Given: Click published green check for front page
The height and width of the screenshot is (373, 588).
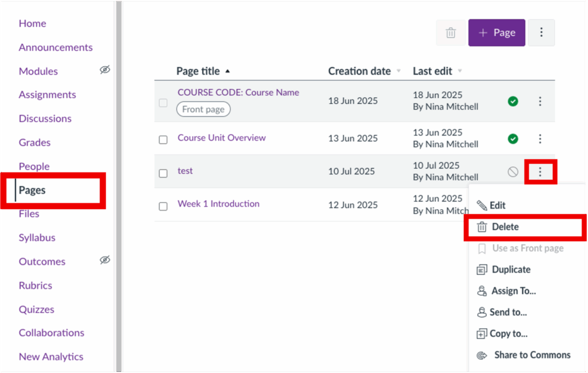Looking at the screenshot, I should coord(513,101).
